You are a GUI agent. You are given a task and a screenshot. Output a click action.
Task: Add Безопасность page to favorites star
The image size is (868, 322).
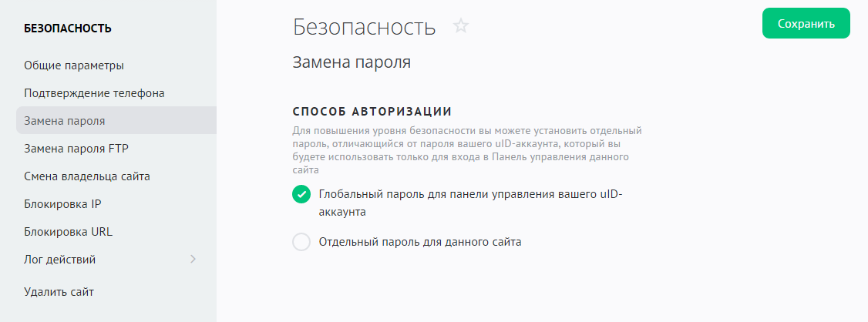461,26
